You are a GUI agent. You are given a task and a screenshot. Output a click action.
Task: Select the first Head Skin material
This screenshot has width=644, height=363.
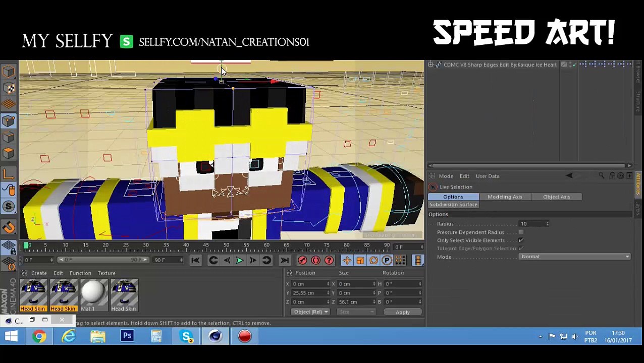pyautogui.click(x=33, y=296)
